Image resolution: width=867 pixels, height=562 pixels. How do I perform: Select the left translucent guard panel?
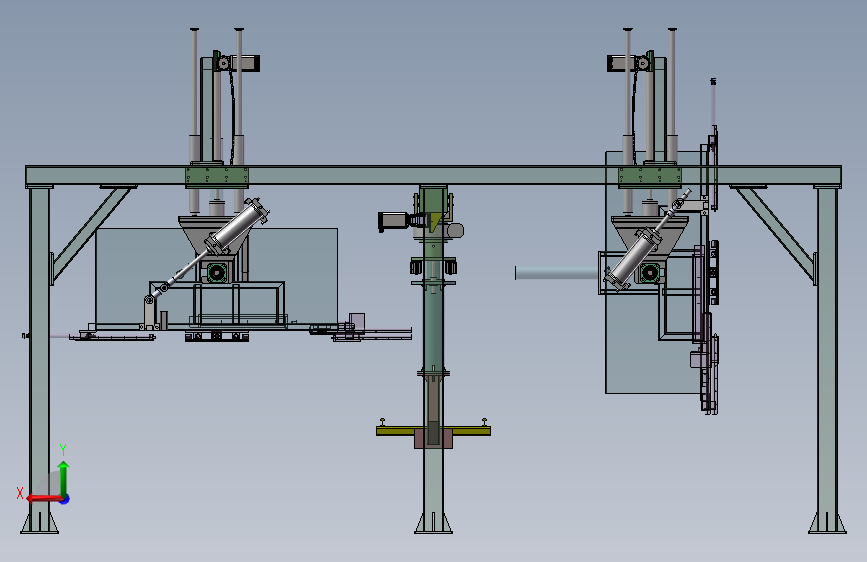click(216, 278)
